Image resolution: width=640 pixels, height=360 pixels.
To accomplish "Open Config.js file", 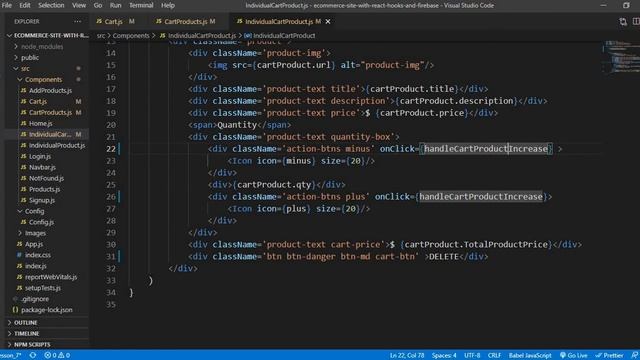I will pyautogui.click(x=41, y=222).
